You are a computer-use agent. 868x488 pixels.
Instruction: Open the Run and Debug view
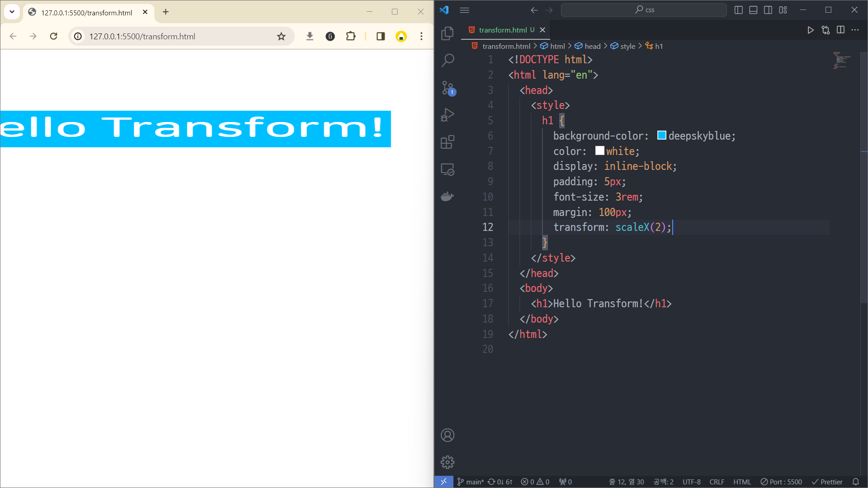click(x=447, y=115)
